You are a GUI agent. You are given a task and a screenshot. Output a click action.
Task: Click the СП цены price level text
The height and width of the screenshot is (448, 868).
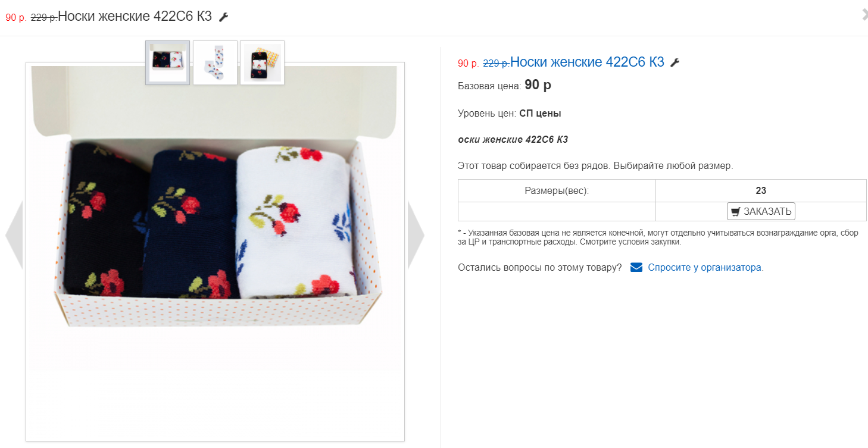[540, 113]
